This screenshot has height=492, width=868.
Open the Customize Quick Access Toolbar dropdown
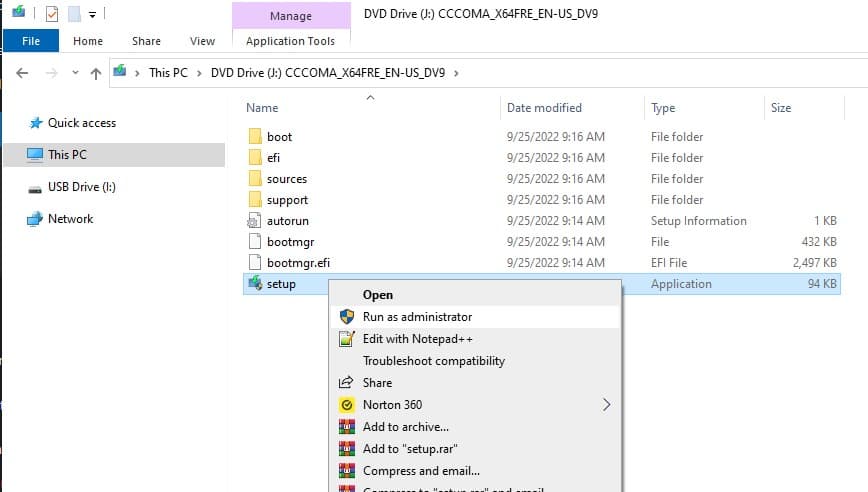92,15
